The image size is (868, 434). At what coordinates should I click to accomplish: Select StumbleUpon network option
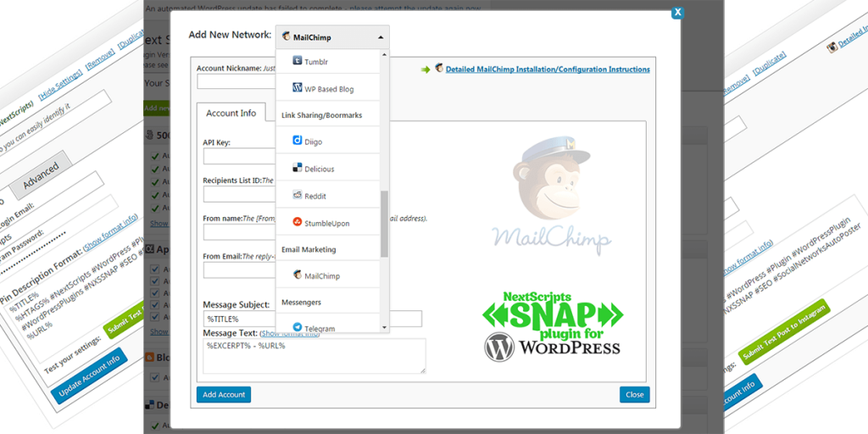[328, 223]
